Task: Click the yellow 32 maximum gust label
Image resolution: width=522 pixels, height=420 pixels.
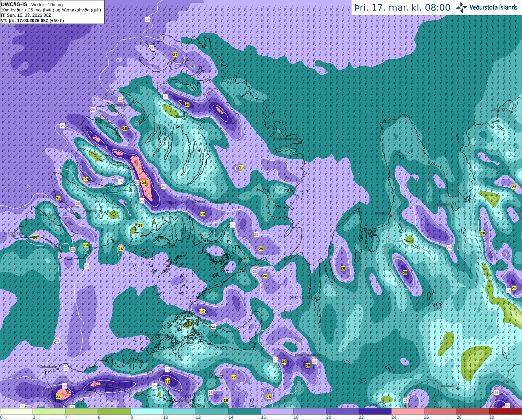Action: click(x=168, y=381)
